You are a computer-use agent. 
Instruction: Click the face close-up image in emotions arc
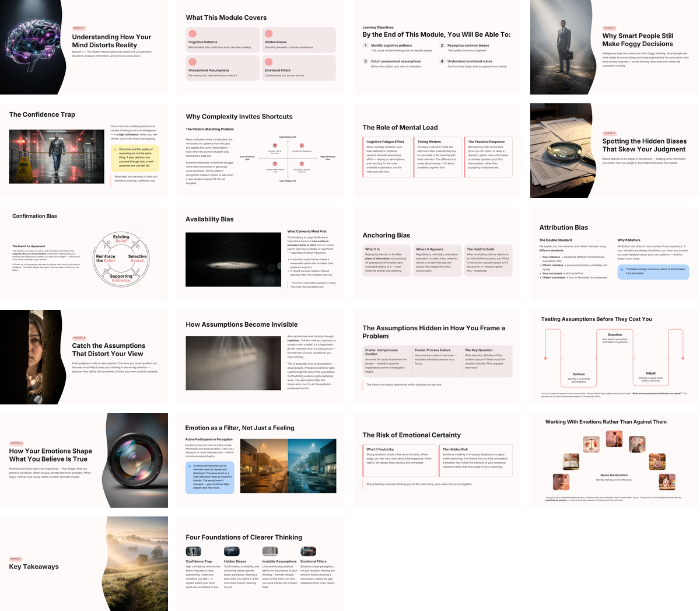(x=561, y=481)
